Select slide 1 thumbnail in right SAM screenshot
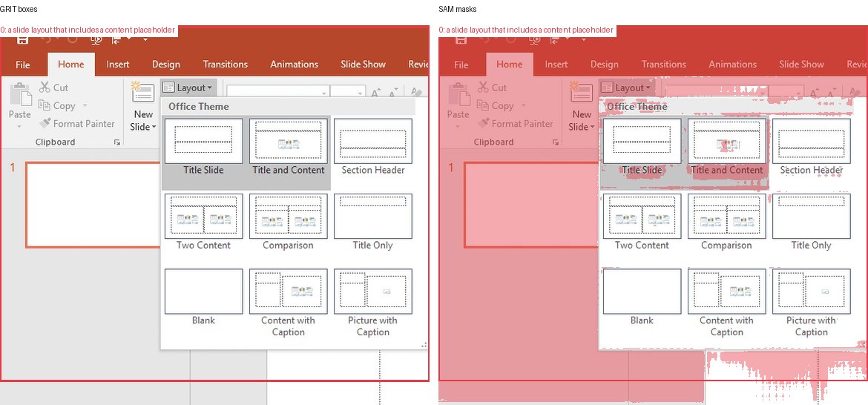868x405 pixels. [x=531, y=205]
